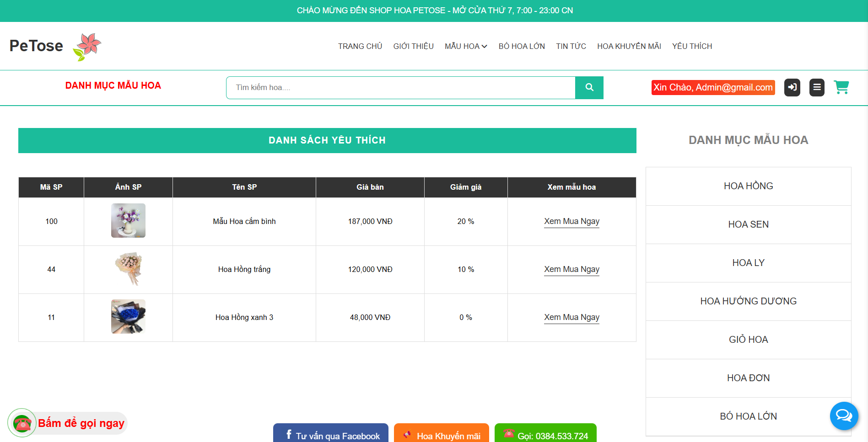Click discount value 20 %
This screenshot has height=442, width=868.
[x=466, y=221]
